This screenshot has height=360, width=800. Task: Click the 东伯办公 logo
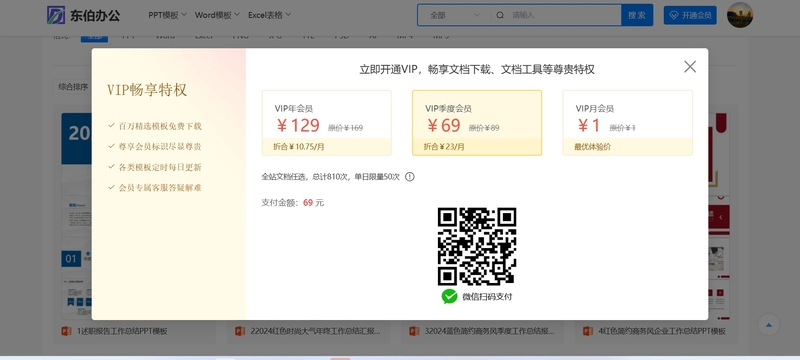84,15
